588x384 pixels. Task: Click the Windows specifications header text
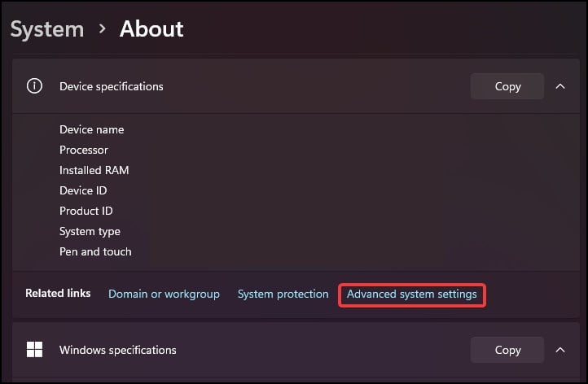click(118, 350)
